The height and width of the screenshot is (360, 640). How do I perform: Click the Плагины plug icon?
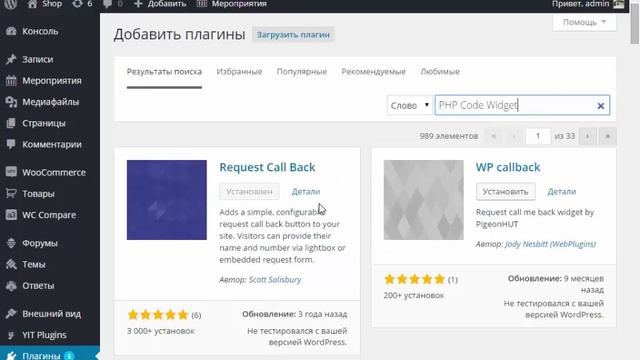[11, 356]
